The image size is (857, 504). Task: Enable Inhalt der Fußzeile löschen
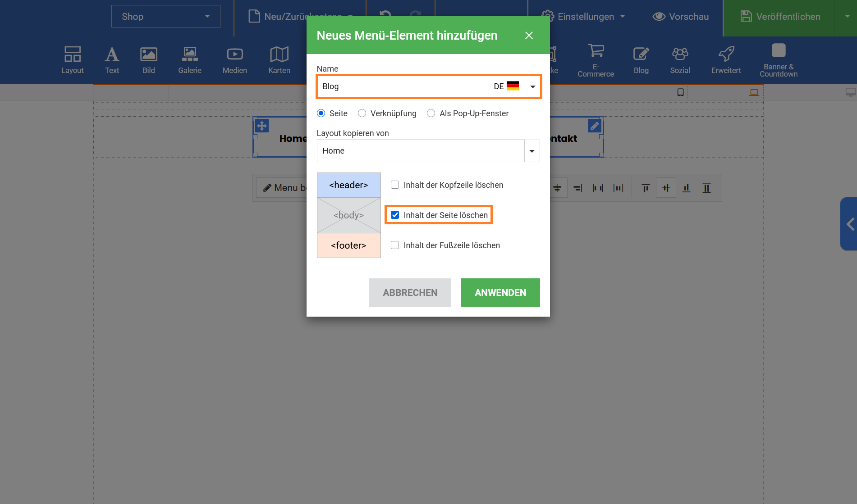point(395,245)
